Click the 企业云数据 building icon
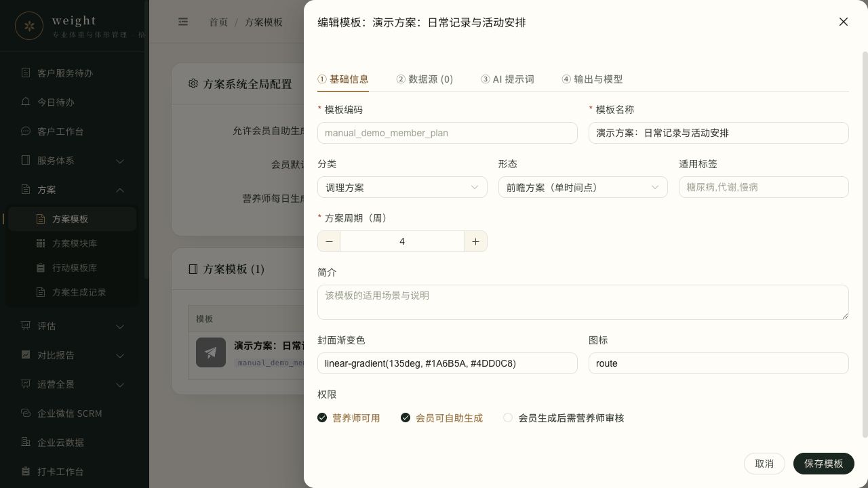The width and height of the screenshot is (868, 488). (26, 442)
